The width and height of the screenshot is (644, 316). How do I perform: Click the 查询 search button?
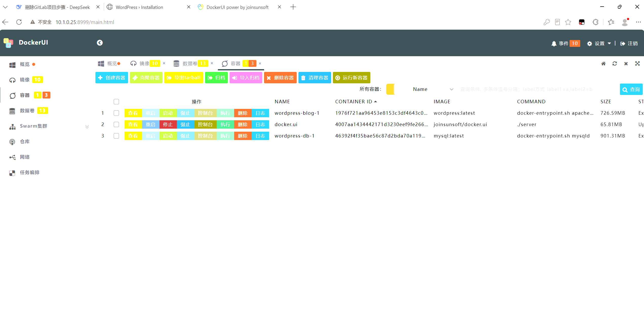click(631, 89)
